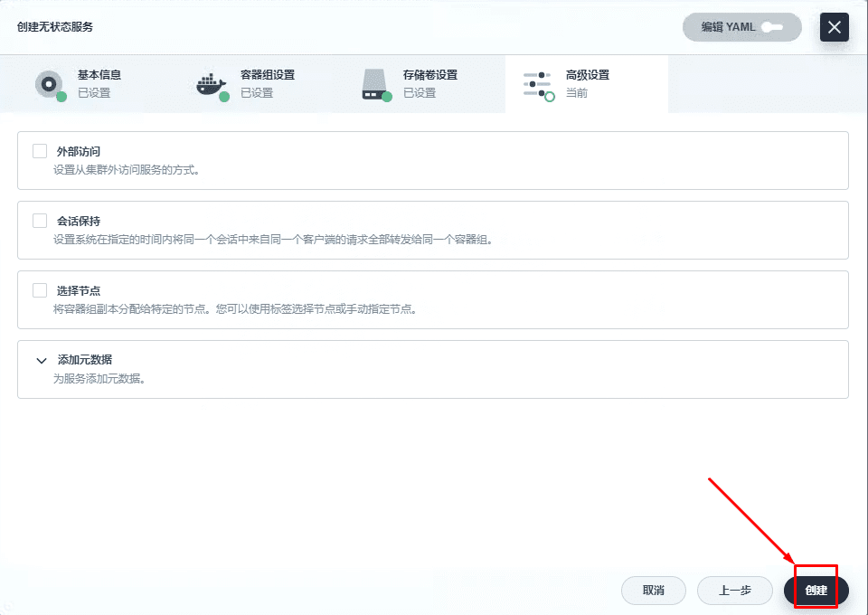Select the 高级设置 step tab
Screen dimensions: 868x615
click(587, 84)
